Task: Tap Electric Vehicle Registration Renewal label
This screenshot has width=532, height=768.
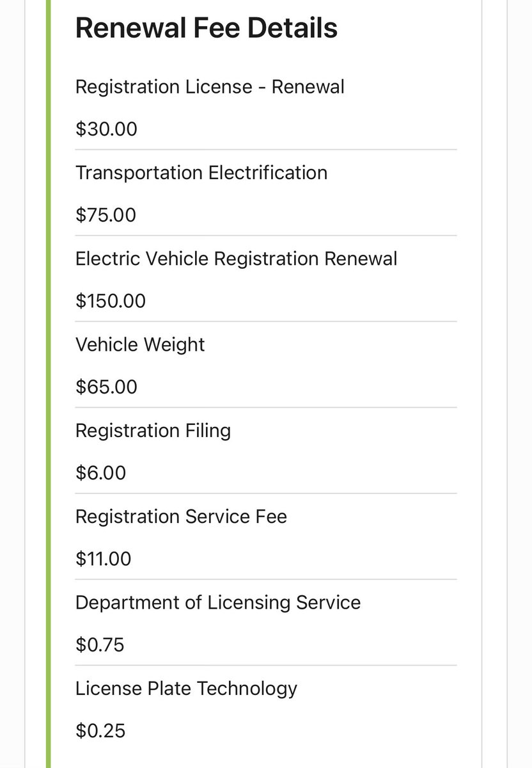Action: (237, 259)
